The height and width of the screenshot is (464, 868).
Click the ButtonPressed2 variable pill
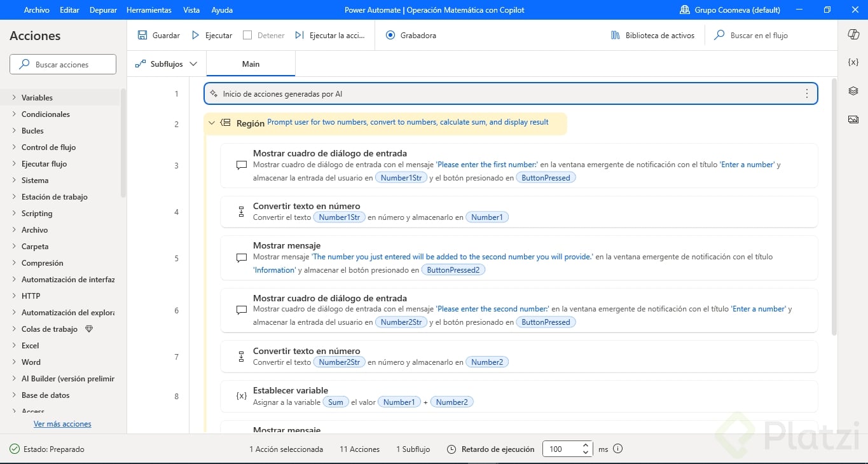[453, 270]
